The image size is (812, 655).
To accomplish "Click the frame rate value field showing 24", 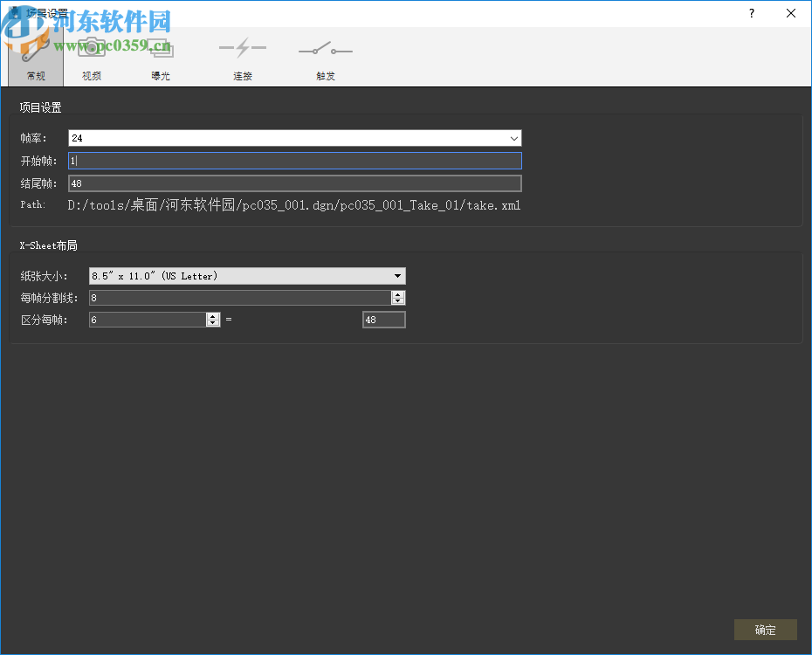I will [x=262, y=138].
